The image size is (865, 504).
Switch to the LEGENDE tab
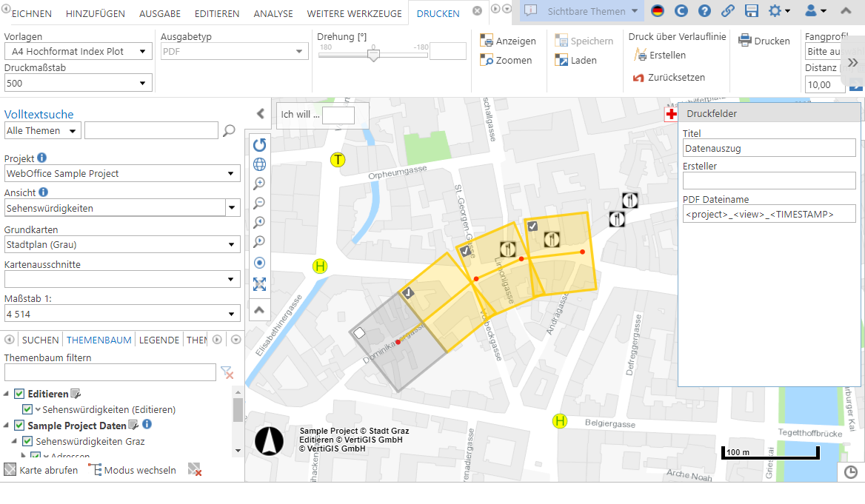tap(159, 339)
